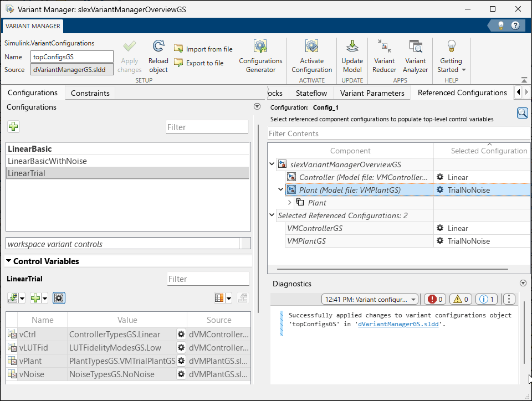
Task: Click the gear icon in the vNoise row
Action: point(181,374)
